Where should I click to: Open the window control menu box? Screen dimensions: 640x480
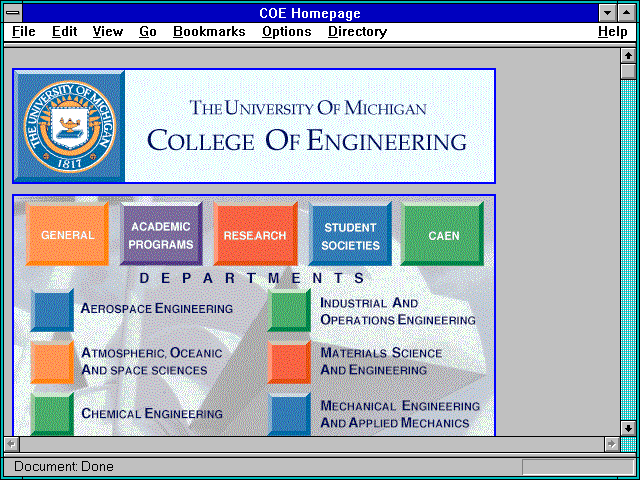click(x=13, y=13)
